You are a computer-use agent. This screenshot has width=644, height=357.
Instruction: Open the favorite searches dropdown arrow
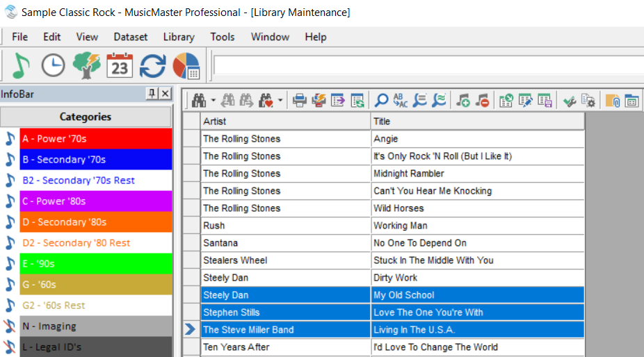pyautogui.click(x=280, y=100)
